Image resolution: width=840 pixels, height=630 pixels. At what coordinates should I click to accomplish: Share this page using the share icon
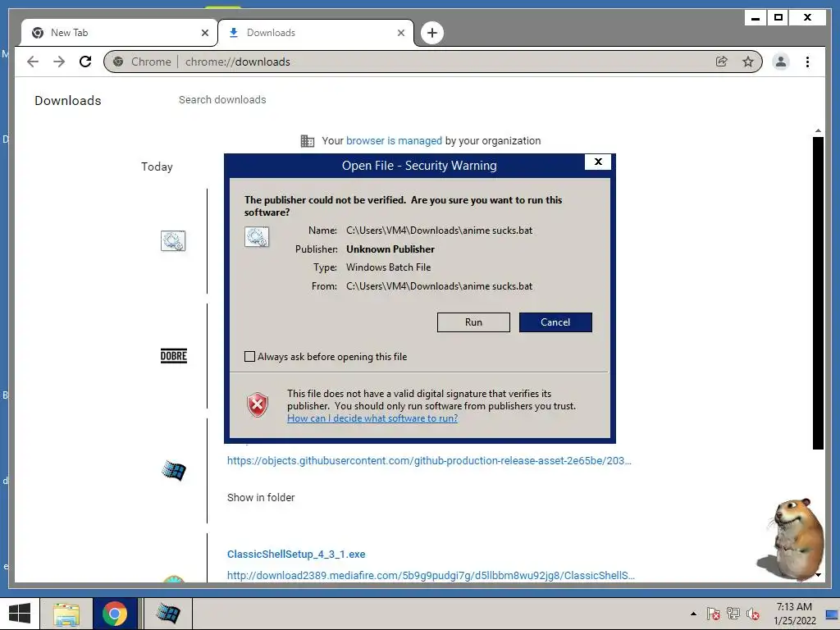(x=722, y=62)
